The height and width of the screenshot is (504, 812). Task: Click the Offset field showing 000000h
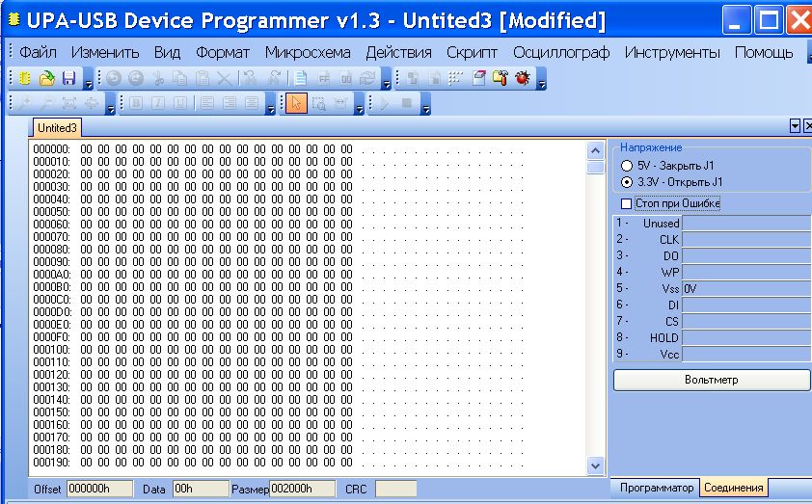[x=99, y=489]
